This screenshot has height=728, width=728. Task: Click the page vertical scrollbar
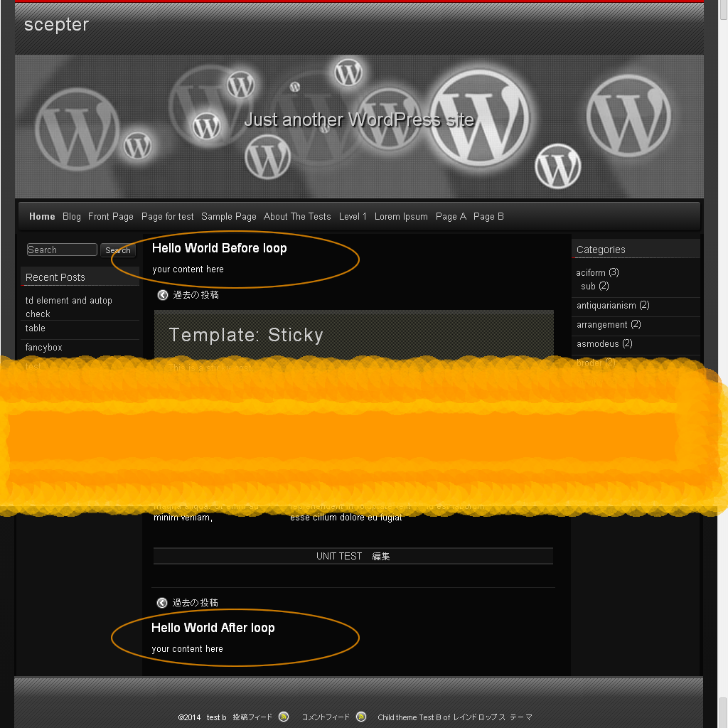(723, 364)
